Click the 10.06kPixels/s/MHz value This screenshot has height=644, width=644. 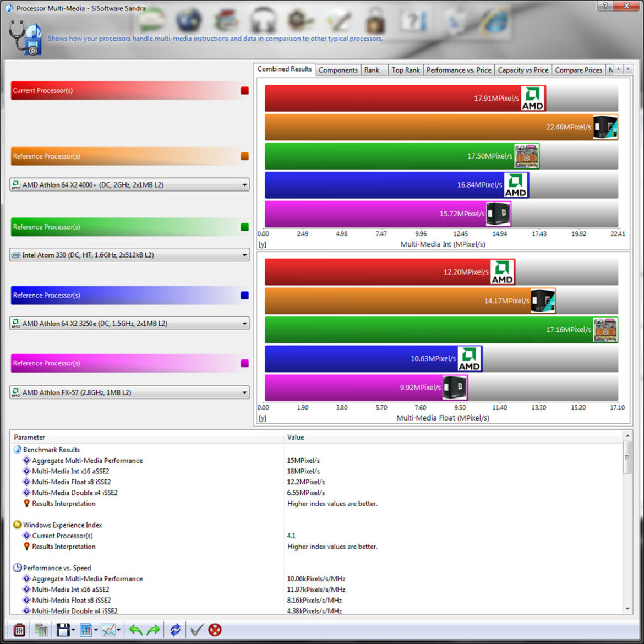[x=316, y=578]
